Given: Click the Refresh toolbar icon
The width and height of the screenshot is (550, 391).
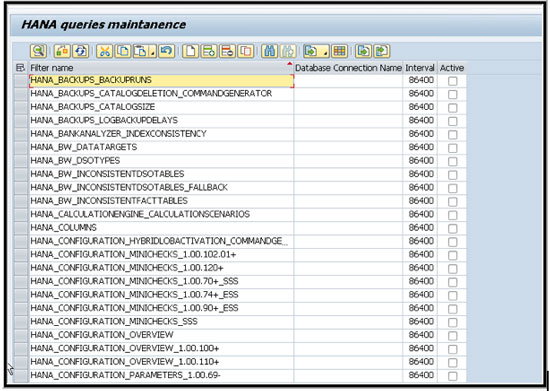Looking at the screenshot, I should pyautogui.click(x=80, y=51).
